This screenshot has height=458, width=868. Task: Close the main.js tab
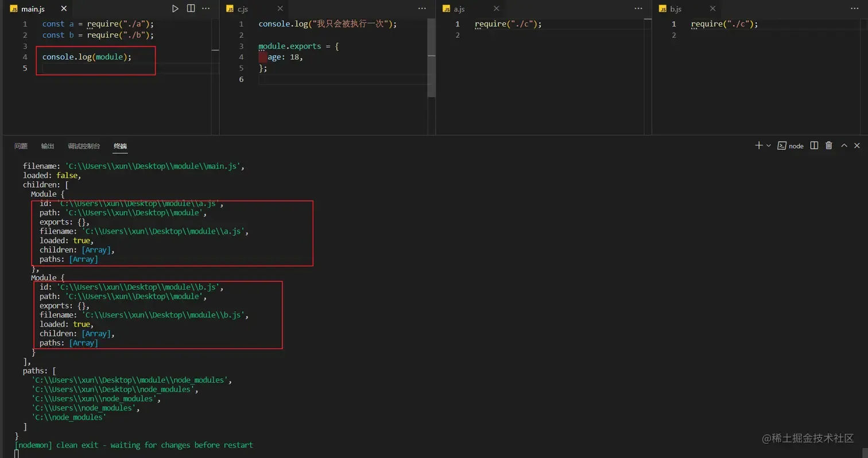(64, 9)
